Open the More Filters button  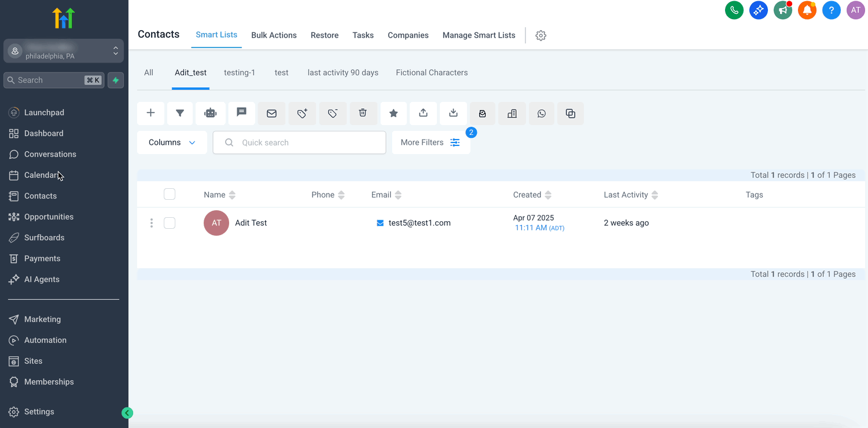pos(431,142)
